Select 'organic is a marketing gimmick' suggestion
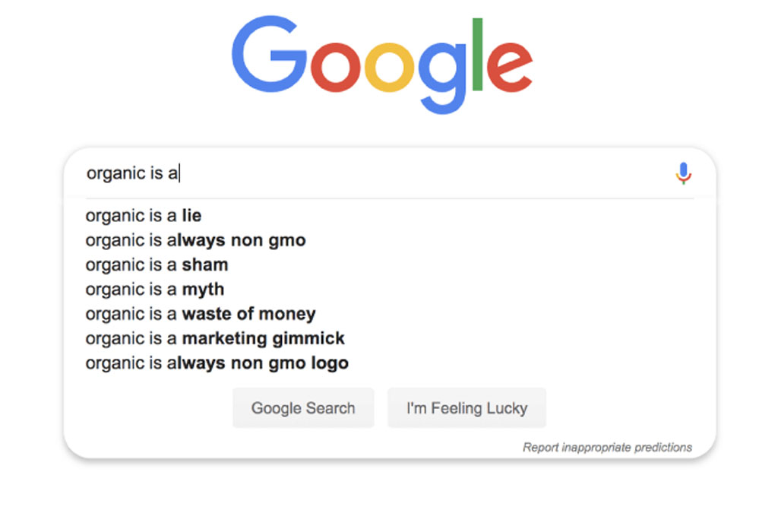The height and width of the screenshot is (532, 778). pos(215,338)
